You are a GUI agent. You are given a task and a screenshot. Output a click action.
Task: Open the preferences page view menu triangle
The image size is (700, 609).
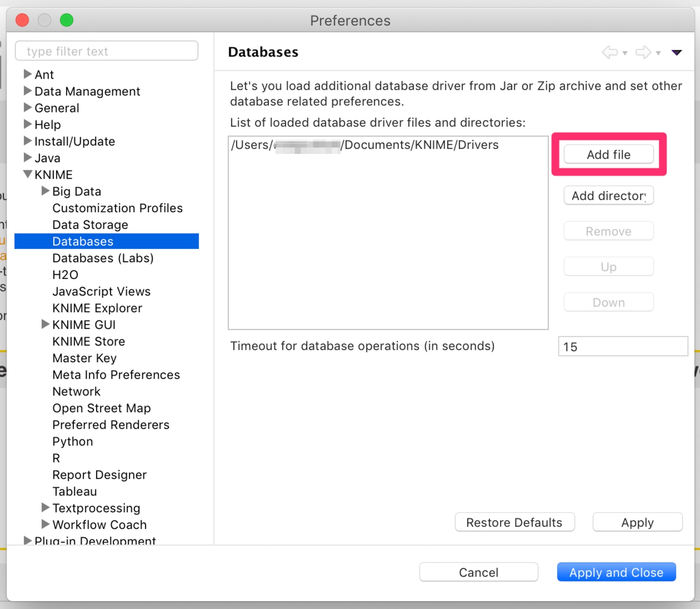tap(677, 52)
